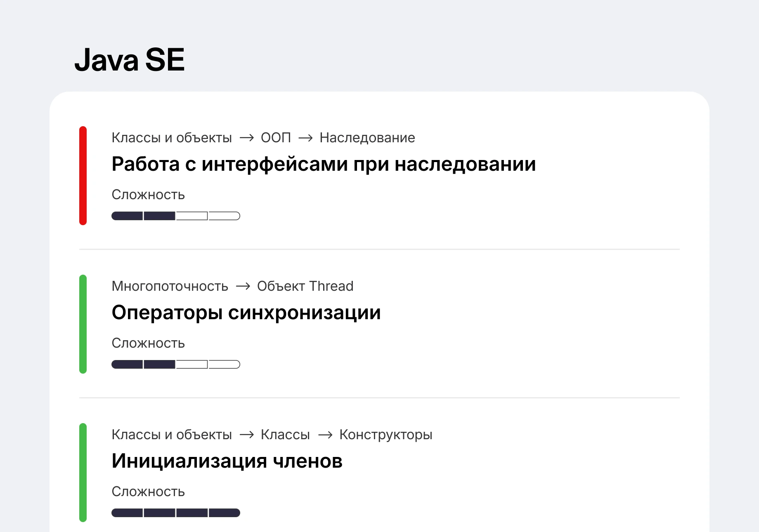This screenshot has height=532, width=759.
Task: Click the arrow between ООП and Наследование
Action: coord(305,138)
